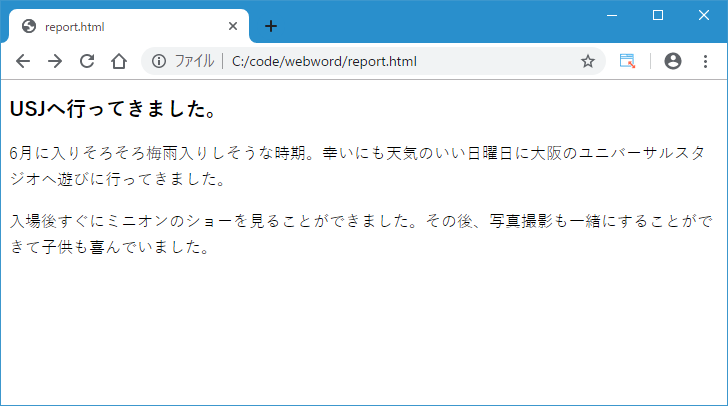Maximize the browser window

click(x=657, y=15)
